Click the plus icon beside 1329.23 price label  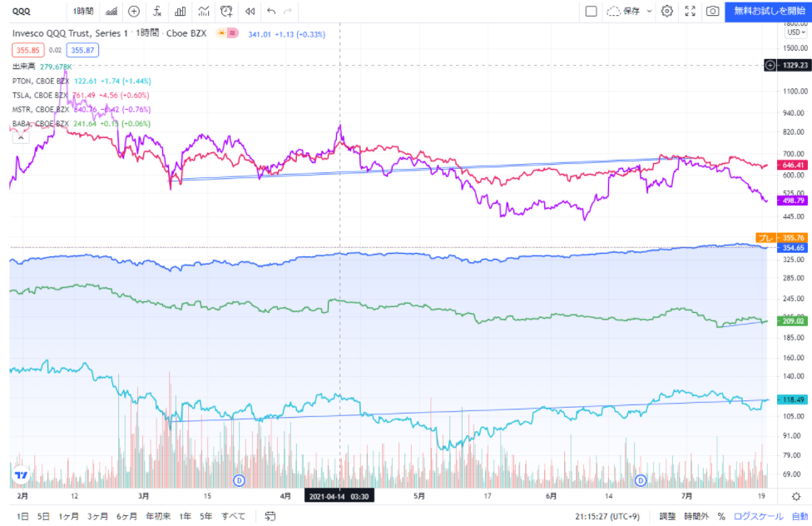770,65
